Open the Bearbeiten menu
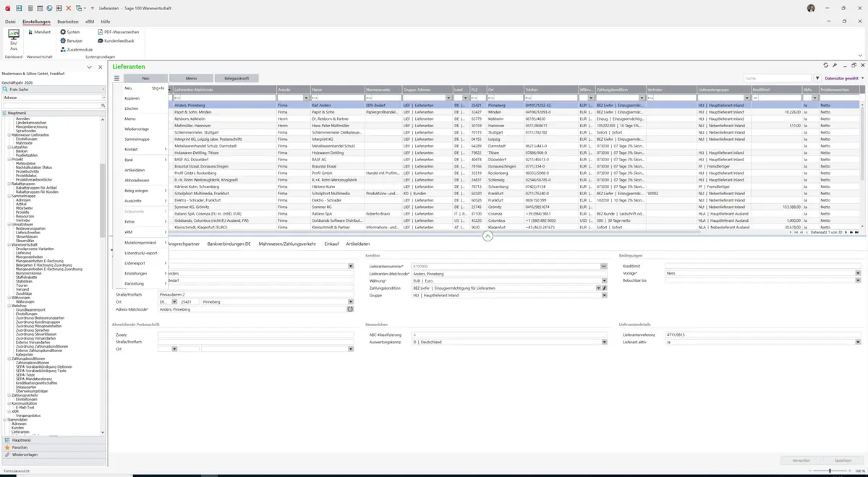Screen dimensions: 868x477 (68, 22)
